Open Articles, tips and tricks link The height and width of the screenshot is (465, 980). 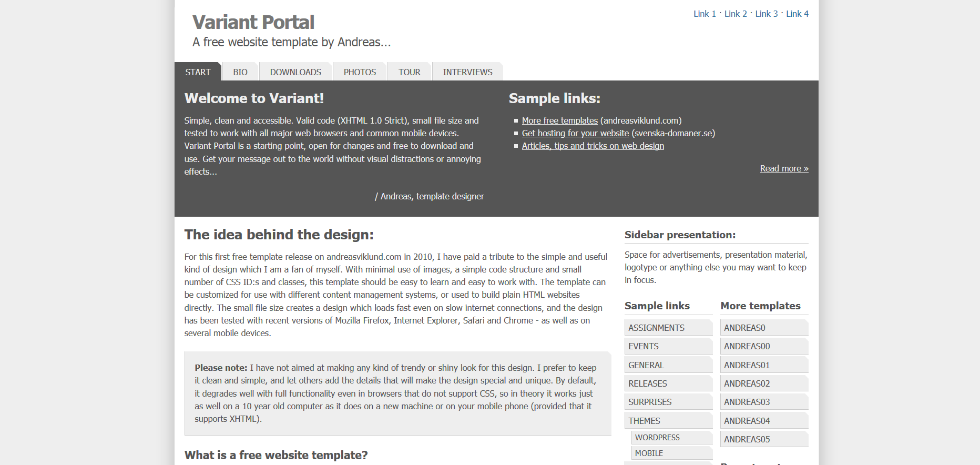point(593,146)
